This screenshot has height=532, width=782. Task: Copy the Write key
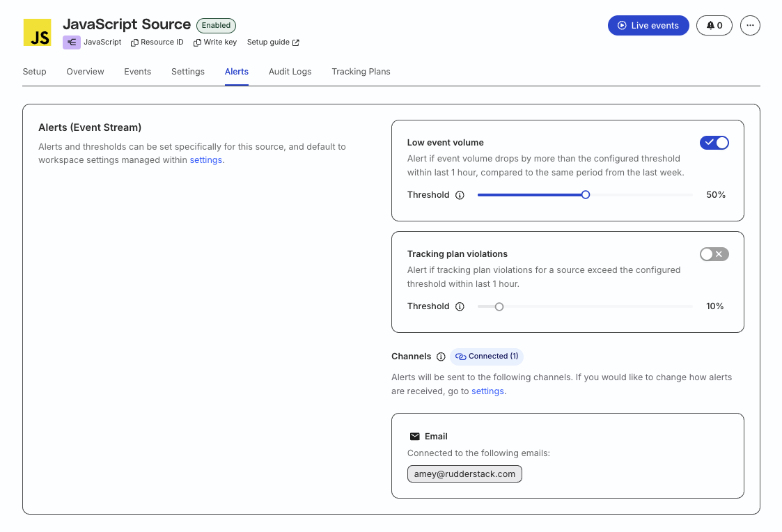215,42
